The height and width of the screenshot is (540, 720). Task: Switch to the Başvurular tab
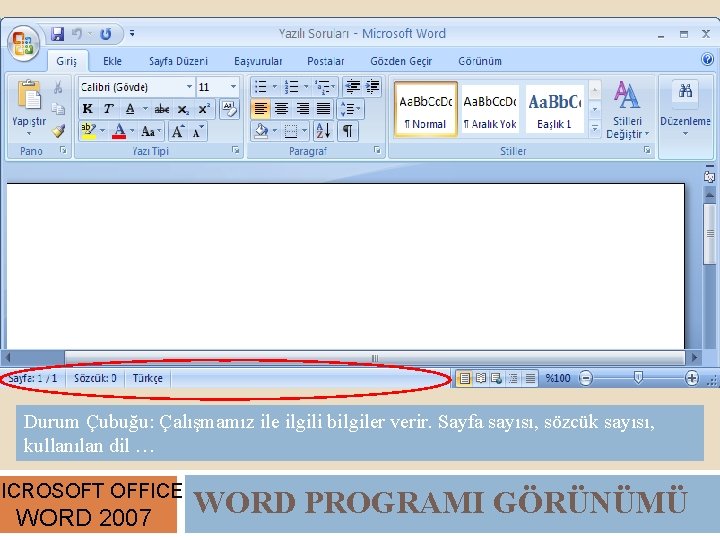(258, 61)
